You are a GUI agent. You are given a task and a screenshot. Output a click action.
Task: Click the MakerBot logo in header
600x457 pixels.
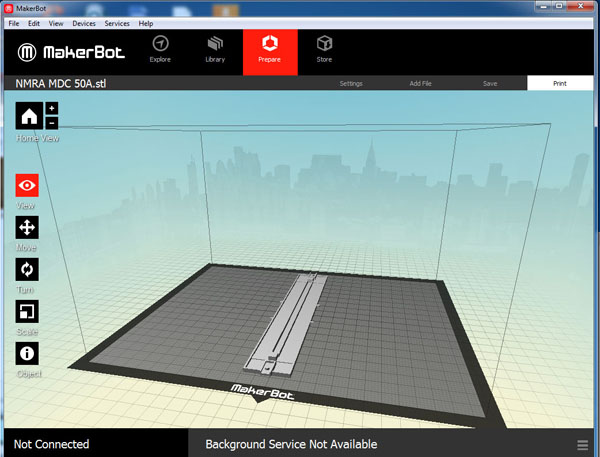[x=71, y=52]
